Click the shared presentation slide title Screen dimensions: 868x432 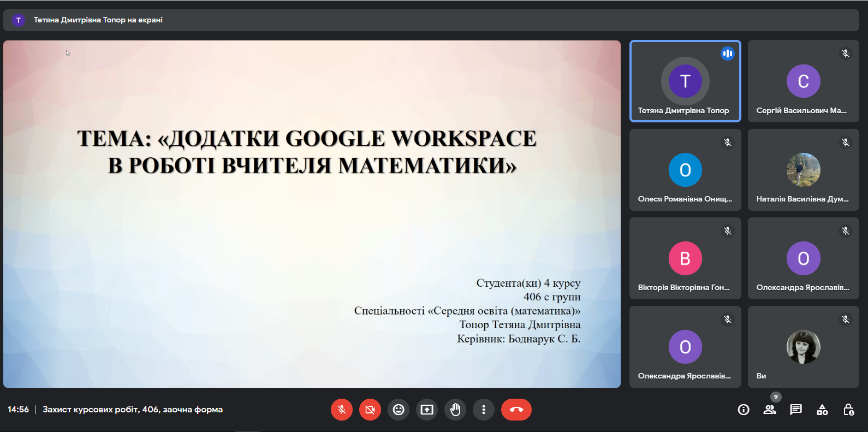coord(307,152)
